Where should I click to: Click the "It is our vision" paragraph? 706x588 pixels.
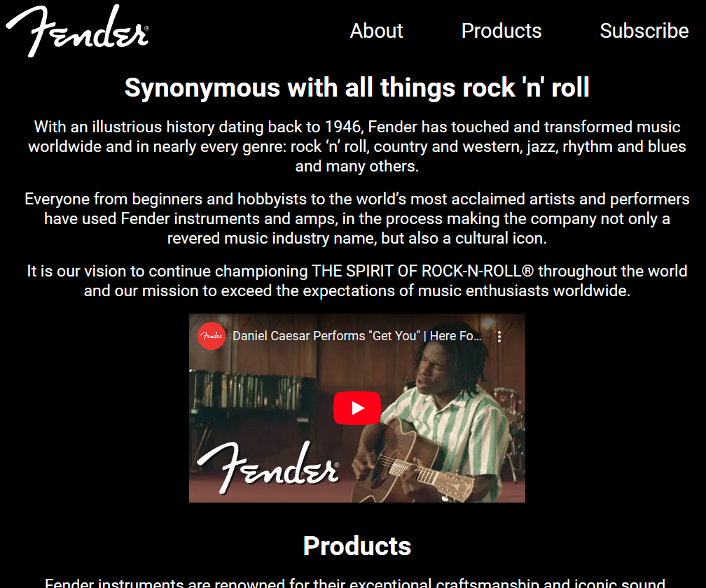357,281
